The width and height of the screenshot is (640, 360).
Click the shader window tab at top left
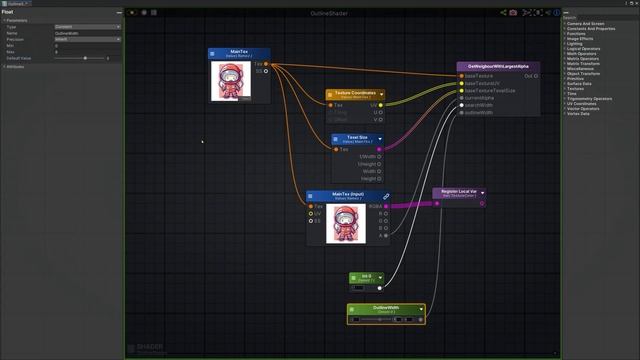pyautogui.click(x=16, y=3)
